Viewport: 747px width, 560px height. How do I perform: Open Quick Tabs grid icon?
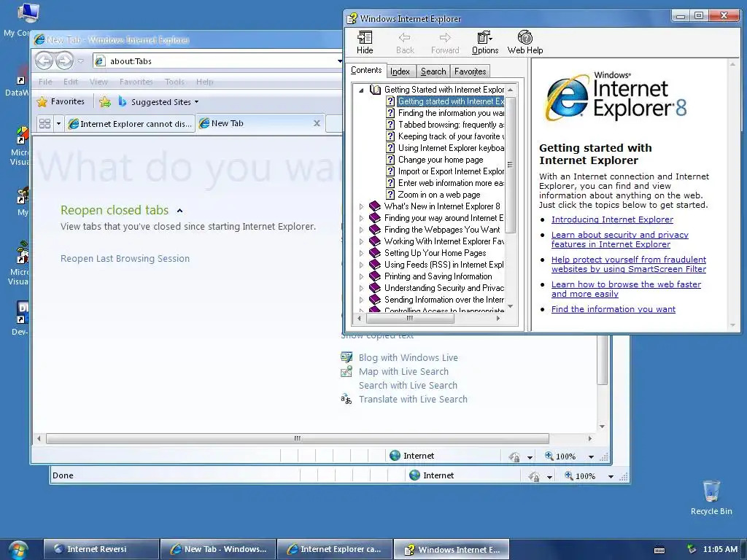[44, 124]
